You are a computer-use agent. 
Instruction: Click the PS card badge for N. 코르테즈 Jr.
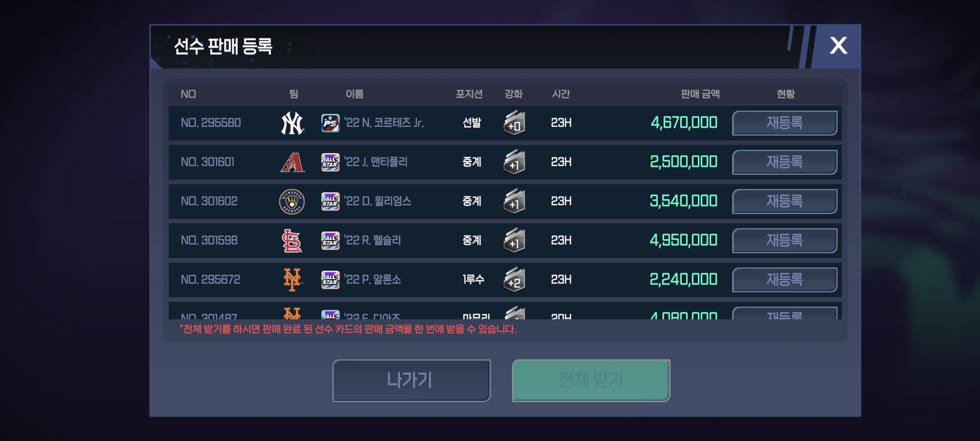[330, 123]
